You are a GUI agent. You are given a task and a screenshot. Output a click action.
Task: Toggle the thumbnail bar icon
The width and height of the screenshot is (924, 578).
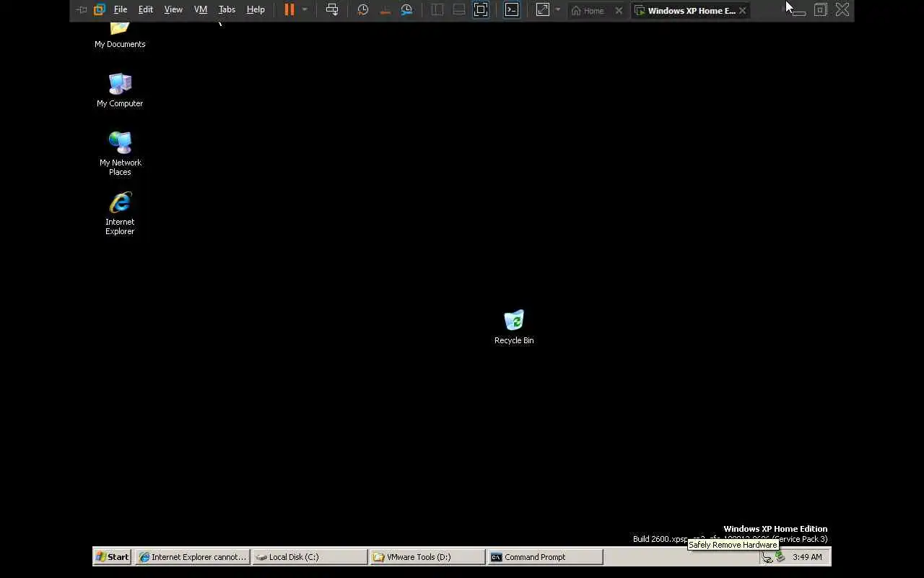[459, 10]
